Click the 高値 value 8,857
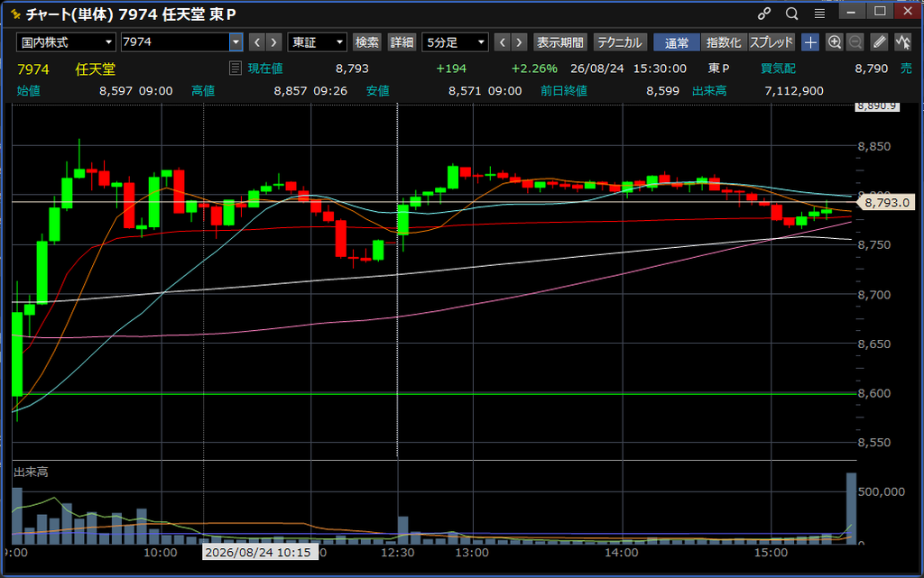Viewport: 924px width, 578px height. [x=291, y=91]
